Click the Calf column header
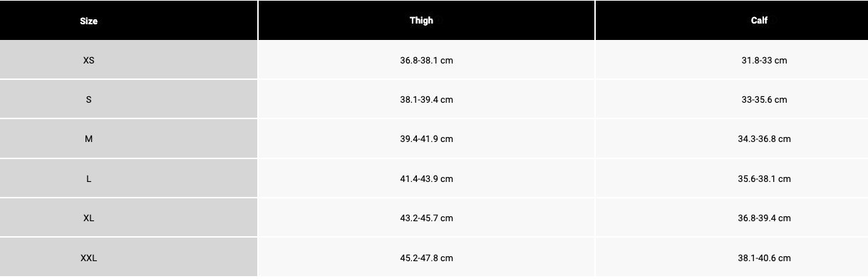Viewport: 868px width, 279px height. (x=759, y=21)
